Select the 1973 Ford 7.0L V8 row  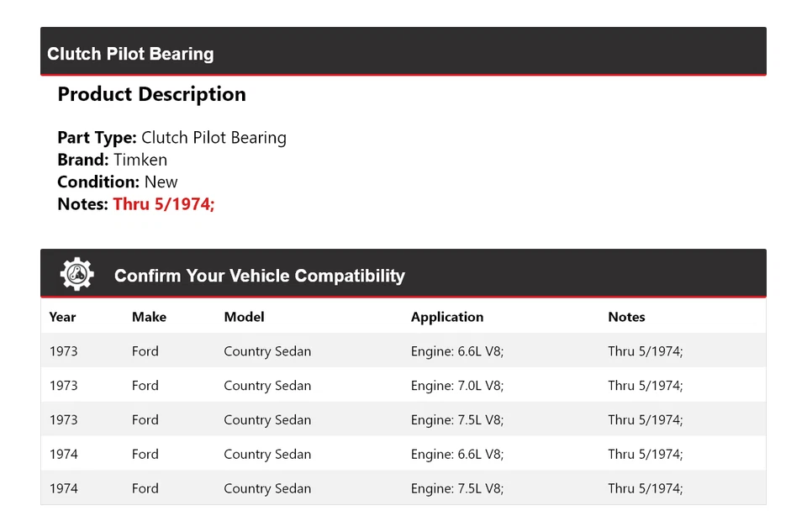click(x=403, y=385)
